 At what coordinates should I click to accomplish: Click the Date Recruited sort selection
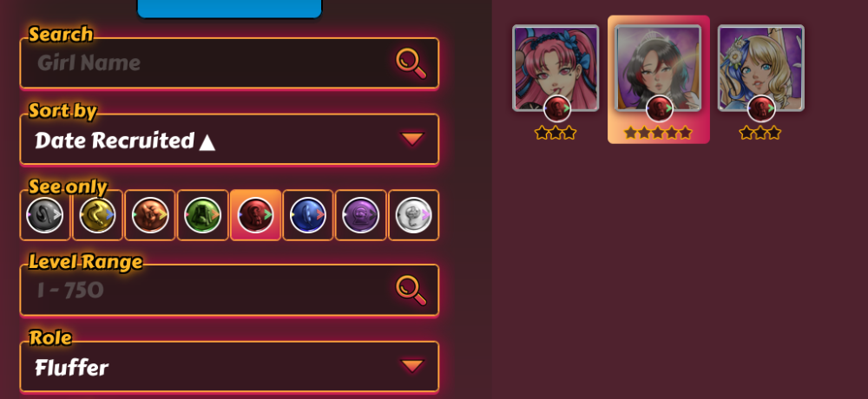tap(124, 141)
